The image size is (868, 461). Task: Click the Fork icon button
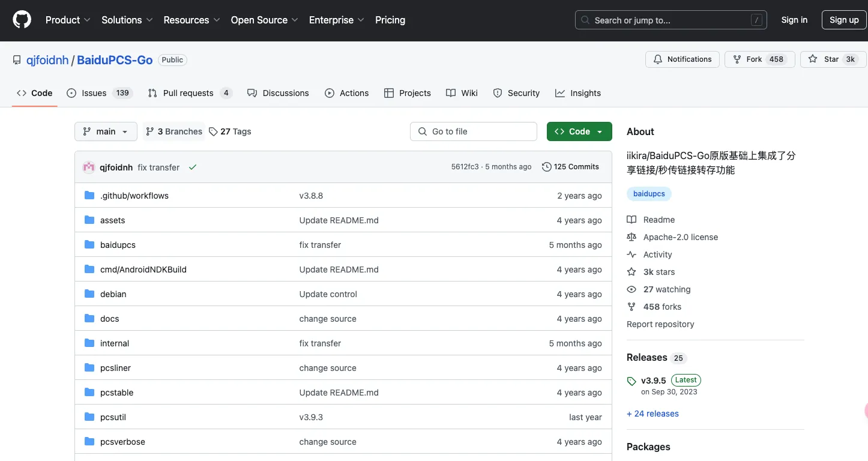(x=737, y=59)
